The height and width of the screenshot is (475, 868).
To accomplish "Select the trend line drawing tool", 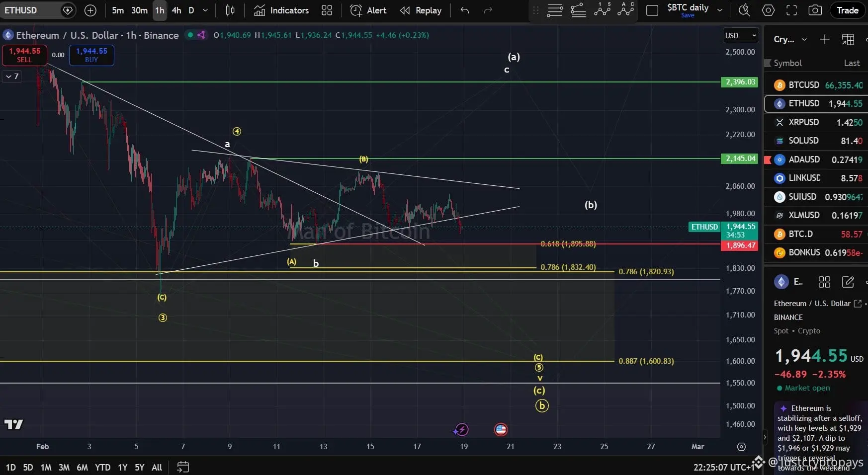I will click(x=578, y=10).
